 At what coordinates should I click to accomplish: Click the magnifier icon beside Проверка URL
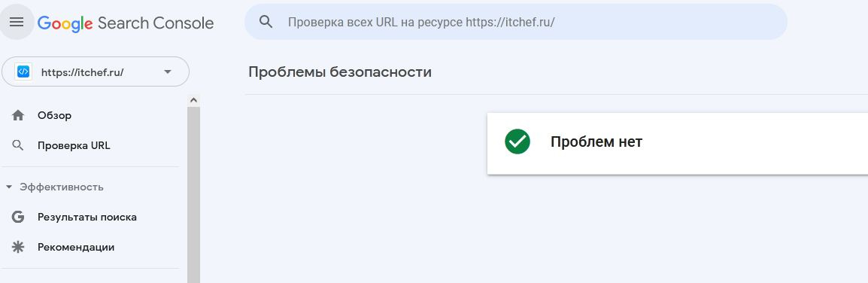pyautogui.click(x=18, y=146)
